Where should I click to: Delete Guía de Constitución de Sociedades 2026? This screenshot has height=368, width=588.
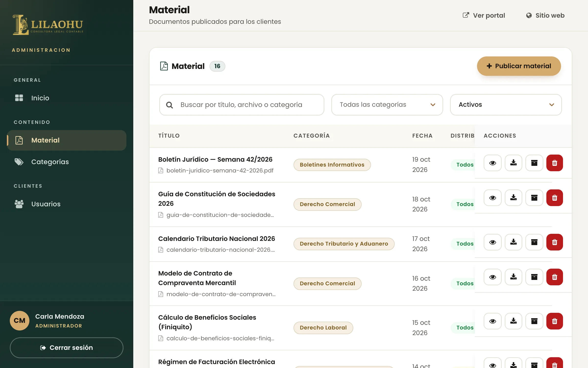555,198
